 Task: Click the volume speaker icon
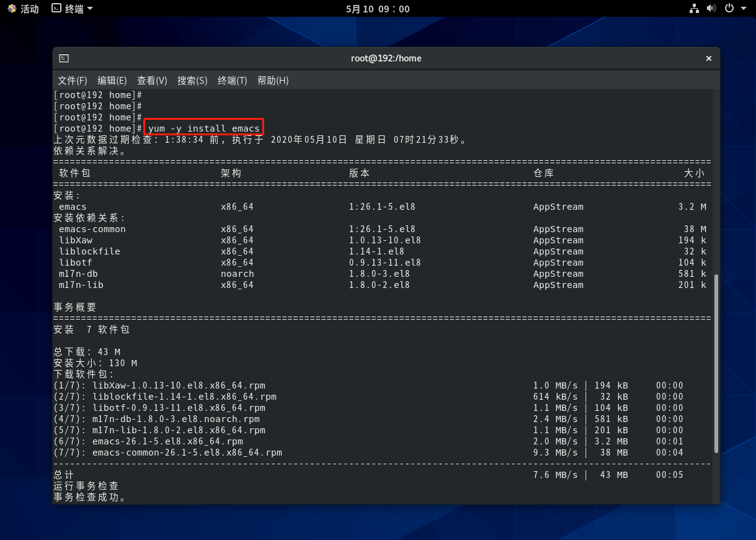(x=711, y=9)
